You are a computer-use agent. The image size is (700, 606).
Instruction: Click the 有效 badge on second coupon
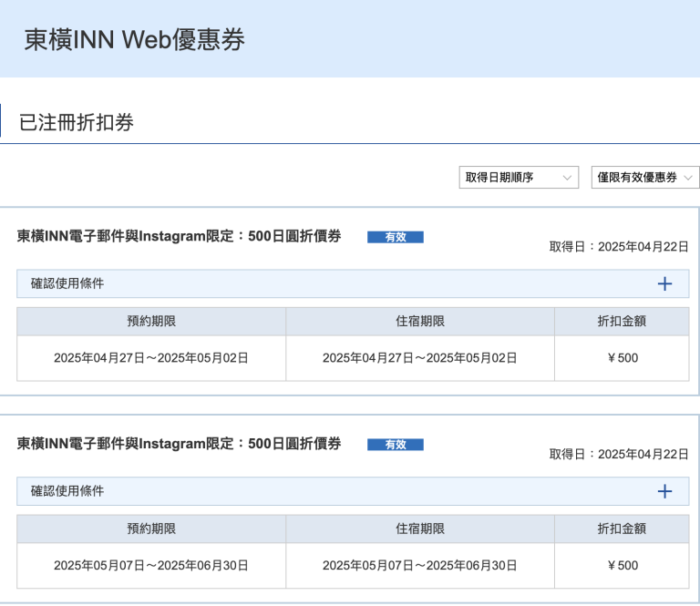[395, 445]
